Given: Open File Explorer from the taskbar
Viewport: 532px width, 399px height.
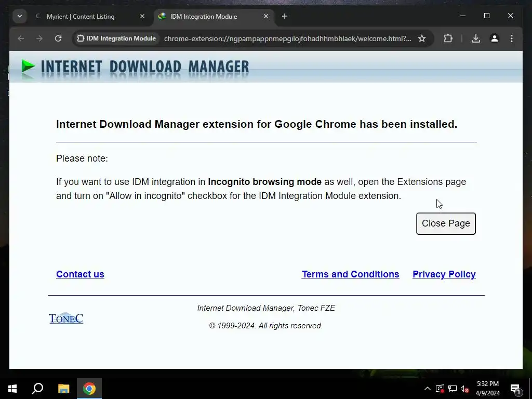Looking at the screenshot, I should tap(63, 389).
